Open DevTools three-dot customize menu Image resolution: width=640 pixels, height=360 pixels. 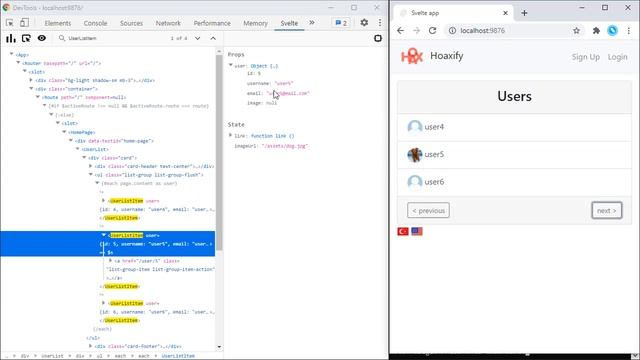380,23
